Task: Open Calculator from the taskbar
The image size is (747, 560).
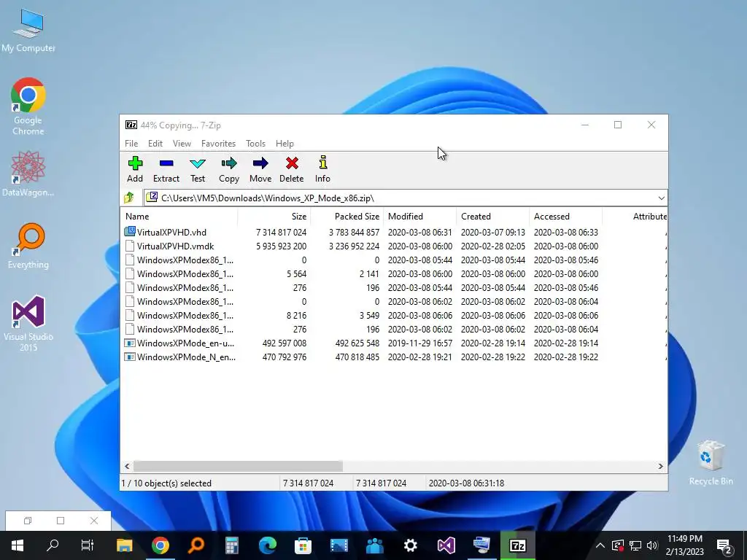Action: (x=231, y=545)
